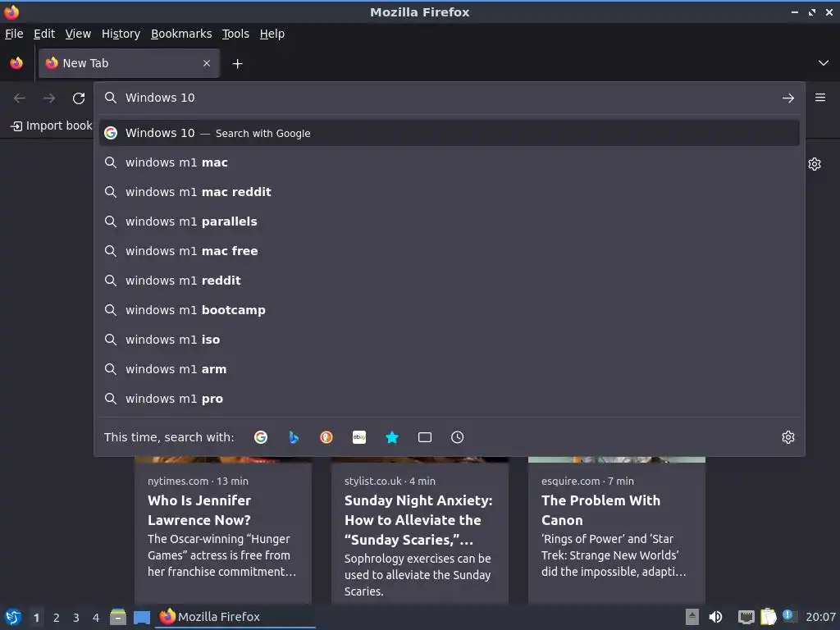Open new tab page personalize gear

[815, 164]
